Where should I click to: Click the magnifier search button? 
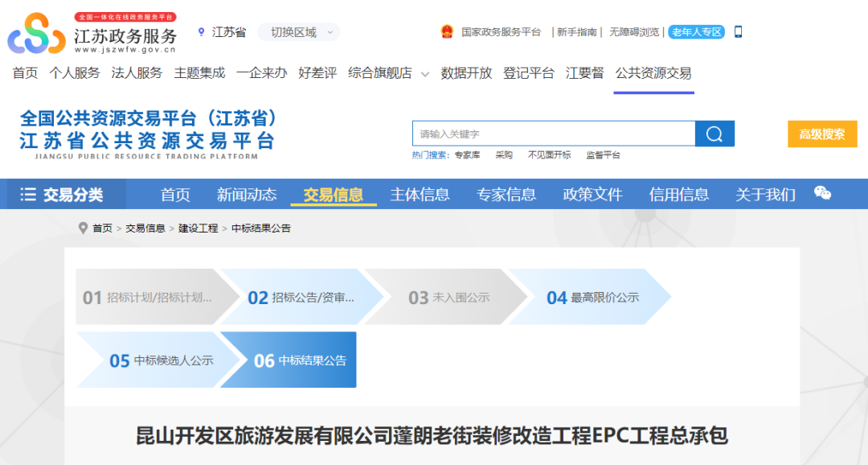coord(714,134)
